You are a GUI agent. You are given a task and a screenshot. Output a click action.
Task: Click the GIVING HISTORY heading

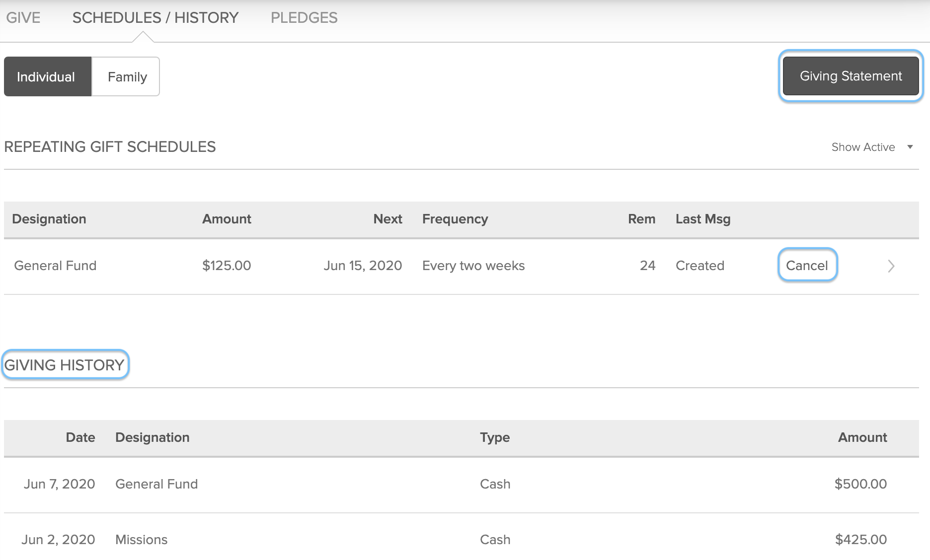(x=65, y=365)
